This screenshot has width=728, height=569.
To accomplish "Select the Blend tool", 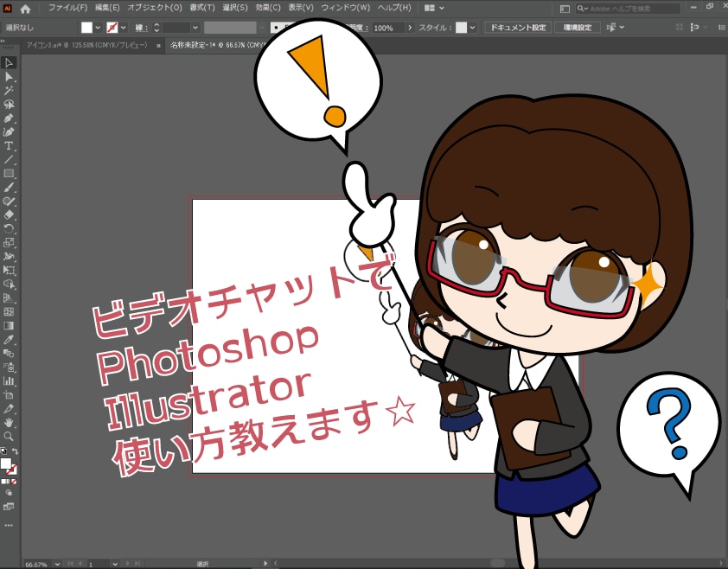I will pos(9,354).
